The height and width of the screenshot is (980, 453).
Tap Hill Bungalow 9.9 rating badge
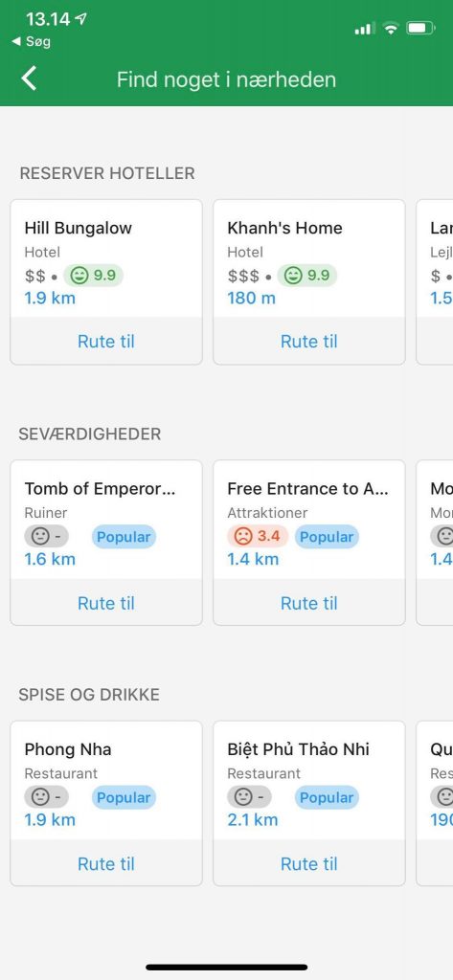pos(93,275)
